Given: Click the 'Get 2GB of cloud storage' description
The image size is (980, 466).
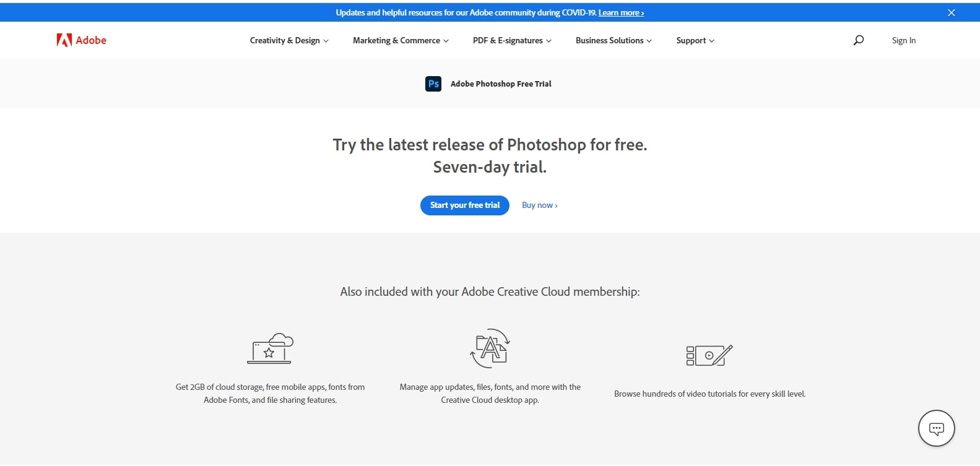Looking at the screenshot, I should (270, 394).
